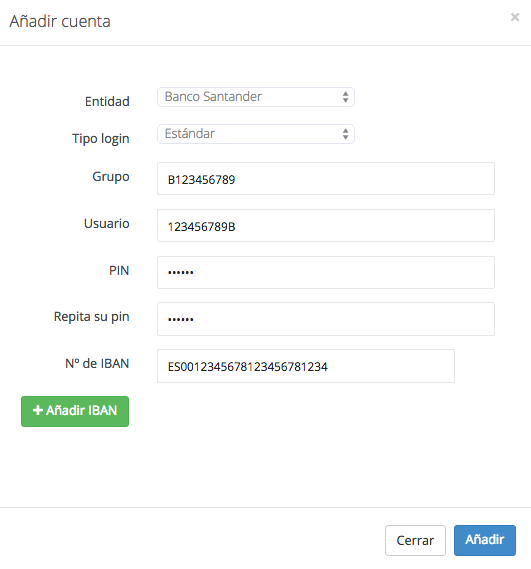Focus the Usuario field with 123456789B
This screenshot has height=569, width=531.
click(x=326, y=225)
